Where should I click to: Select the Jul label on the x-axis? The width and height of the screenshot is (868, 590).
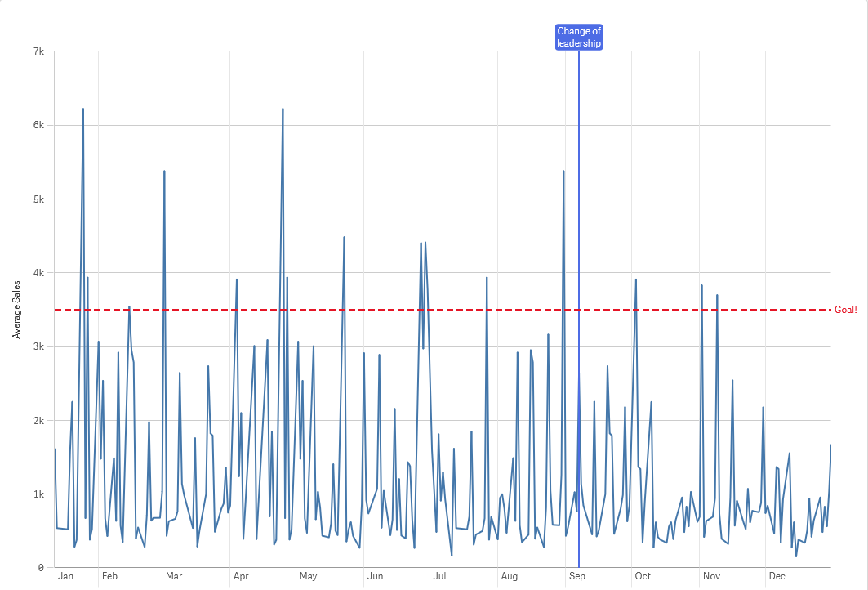438,576
